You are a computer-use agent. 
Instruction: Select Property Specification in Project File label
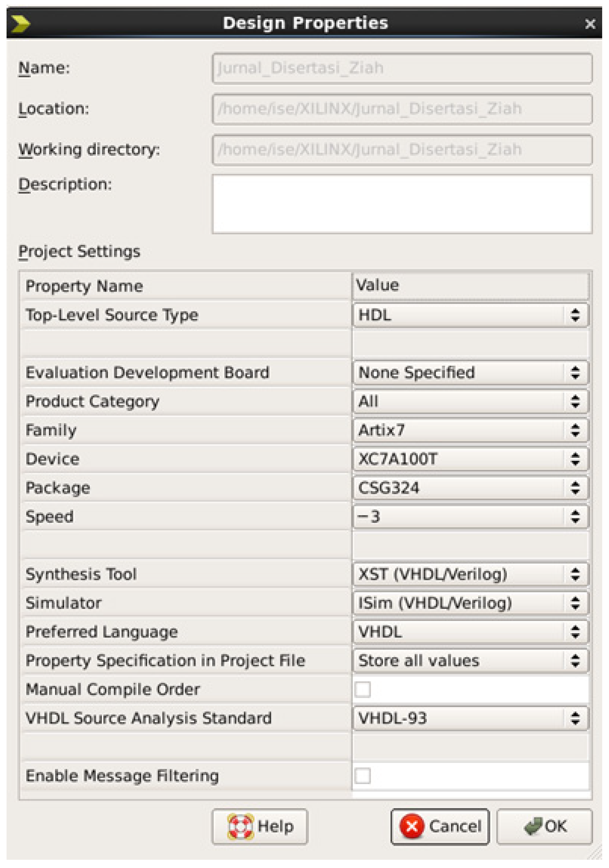pyautogui.click(x=165, y=661)
